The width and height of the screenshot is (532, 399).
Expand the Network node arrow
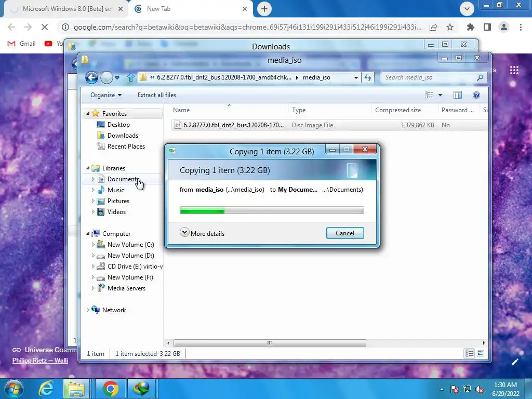[x=88, y=310]
